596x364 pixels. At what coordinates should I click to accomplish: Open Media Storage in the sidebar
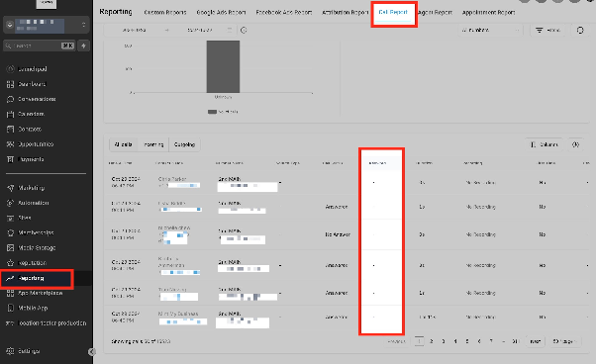[x=37, y=248]
